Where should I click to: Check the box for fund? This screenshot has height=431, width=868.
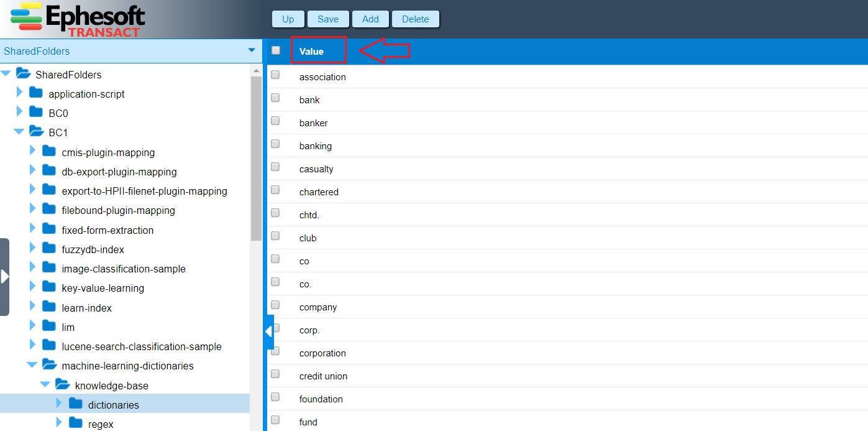click(x=275, y=420)
